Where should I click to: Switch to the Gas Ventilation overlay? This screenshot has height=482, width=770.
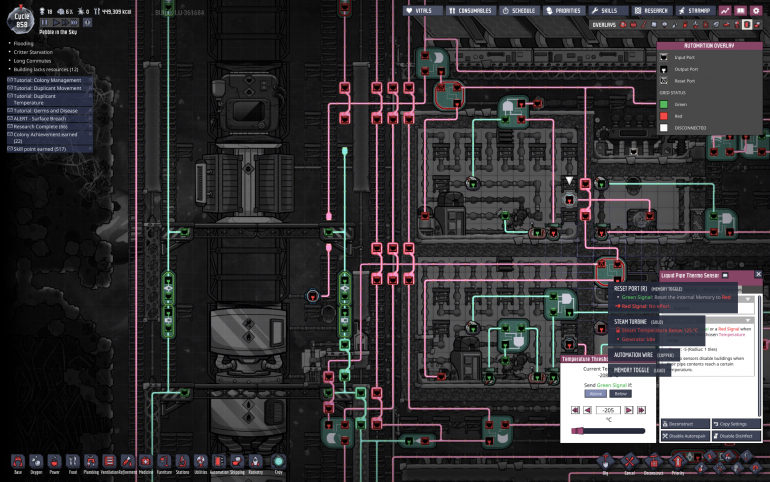point(685,25)
